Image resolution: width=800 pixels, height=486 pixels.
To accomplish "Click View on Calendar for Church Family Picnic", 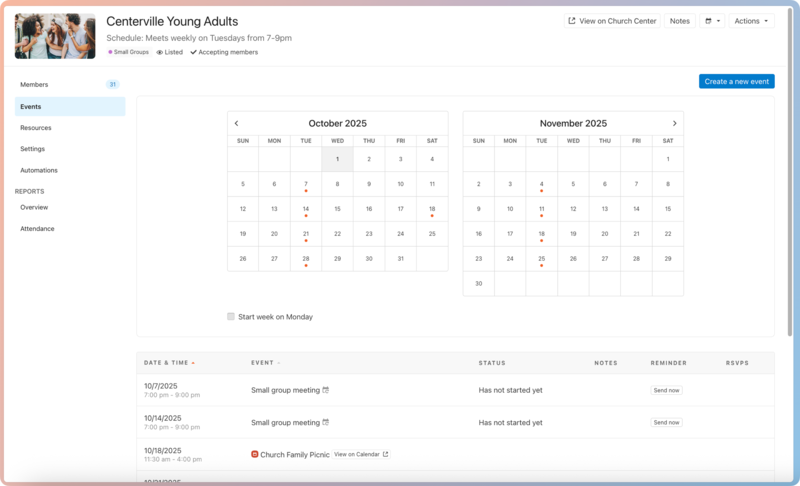I will pos(361,454).
